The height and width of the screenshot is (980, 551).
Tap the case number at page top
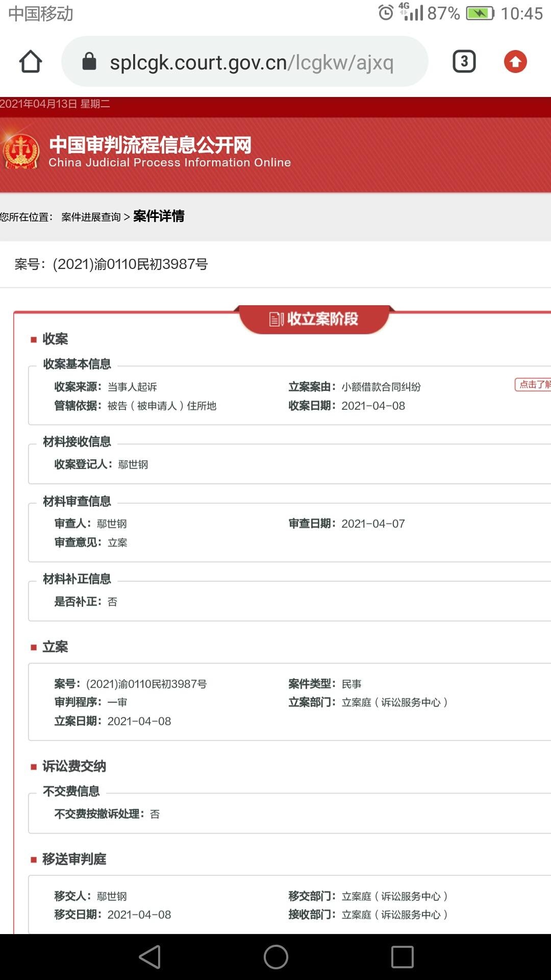(111, 264)
